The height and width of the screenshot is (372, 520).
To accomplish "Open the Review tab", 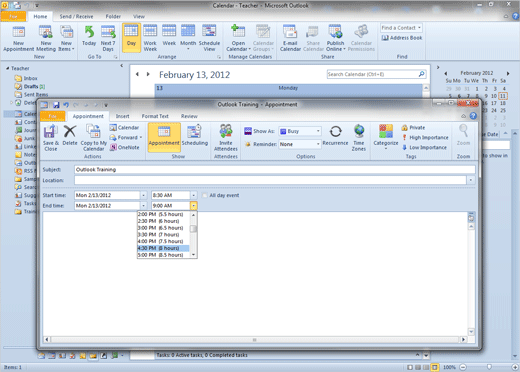I will [189, 116].
